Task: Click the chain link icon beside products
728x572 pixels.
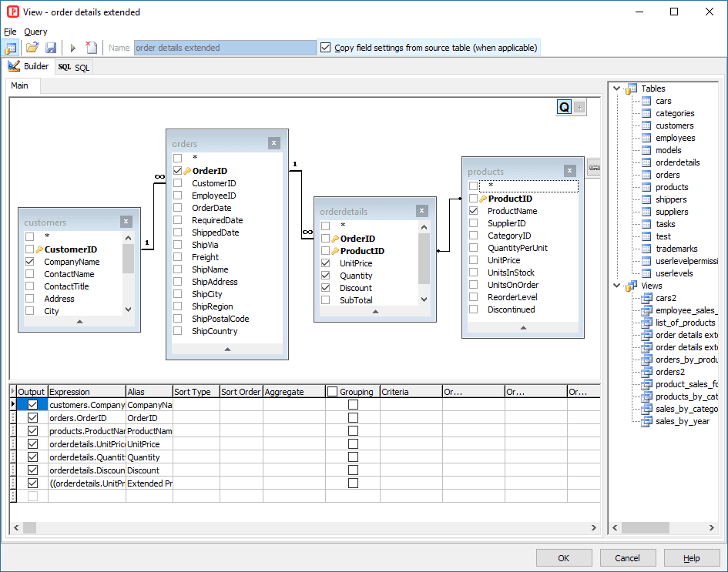Action: (594, 167)
